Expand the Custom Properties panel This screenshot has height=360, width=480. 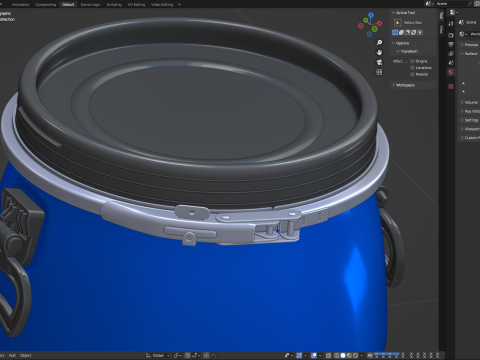470,138
